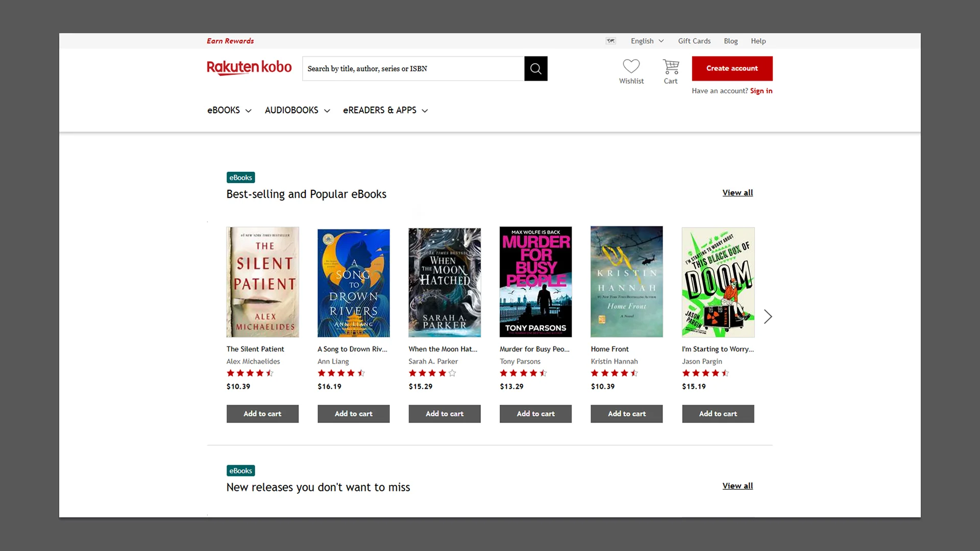
Task: Add Home Front to cart
Action: pyautogui.click(x=626, y=414)
